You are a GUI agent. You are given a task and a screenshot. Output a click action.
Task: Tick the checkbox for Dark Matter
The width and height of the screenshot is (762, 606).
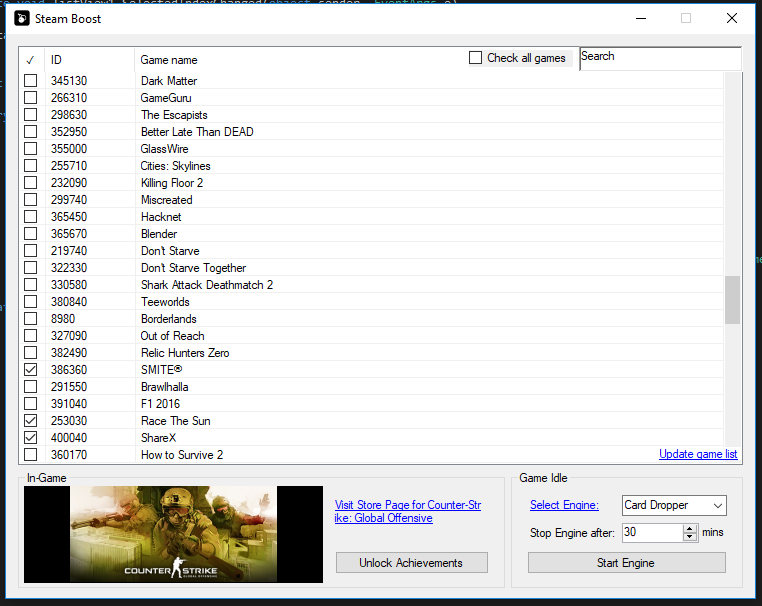[x=31, y=80]
